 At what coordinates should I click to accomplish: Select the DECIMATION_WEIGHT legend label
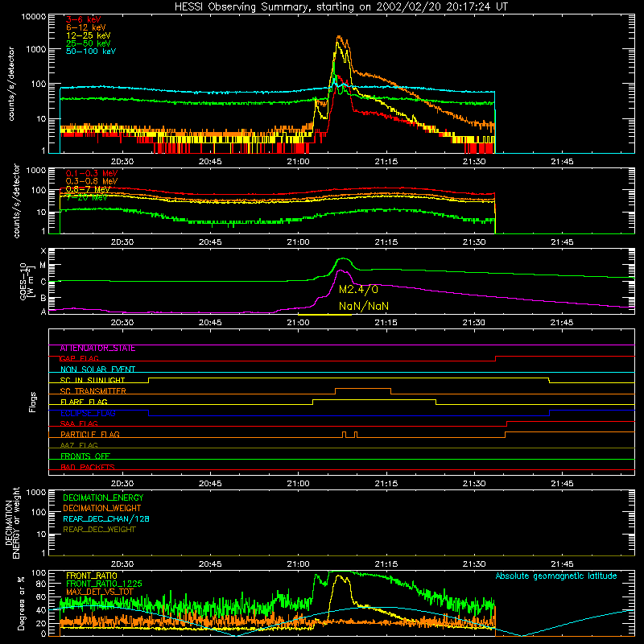pos(102,508)
